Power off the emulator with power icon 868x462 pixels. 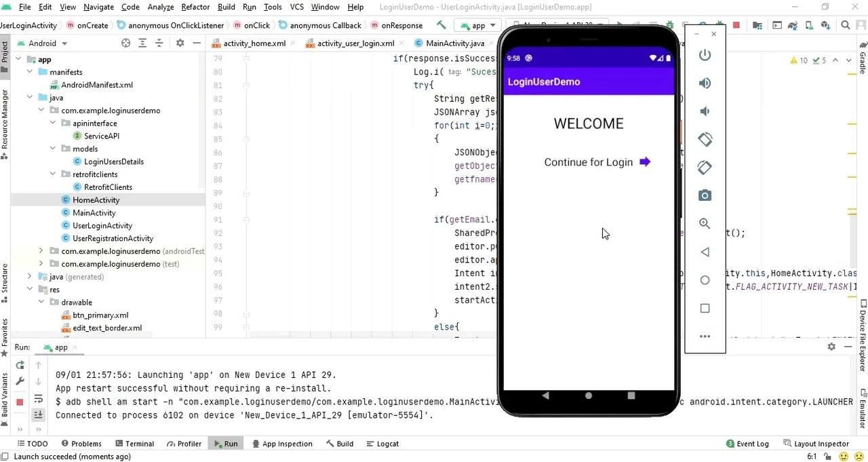click(705, 55)
